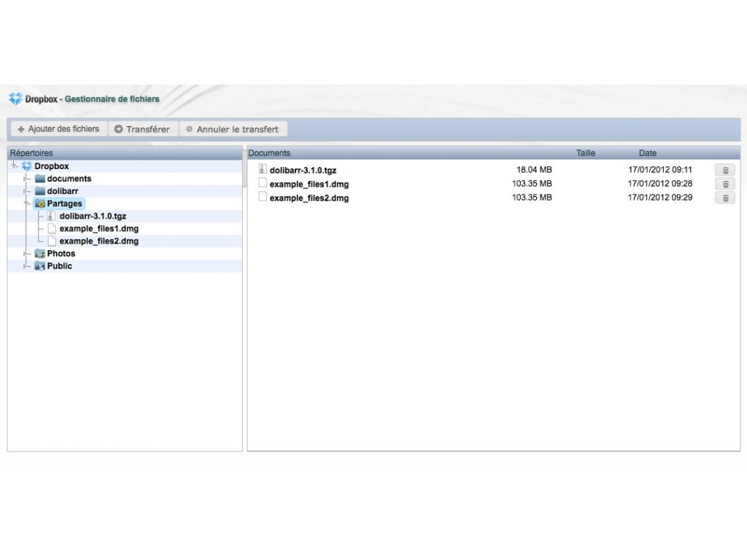This screenshot has height=560, width=747.
Task: Expand the documents folder node
Action: point(27,179)
